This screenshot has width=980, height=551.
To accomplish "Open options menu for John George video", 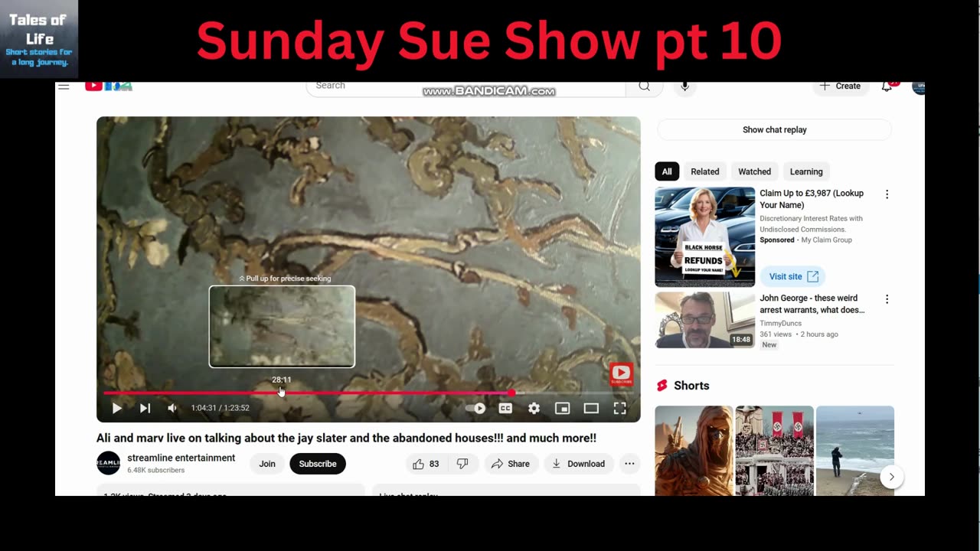I will [887, 299].
